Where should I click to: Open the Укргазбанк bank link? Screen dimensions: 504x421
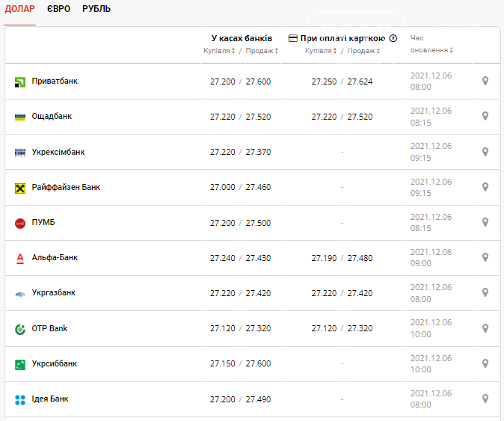click(x=53, y=293)
